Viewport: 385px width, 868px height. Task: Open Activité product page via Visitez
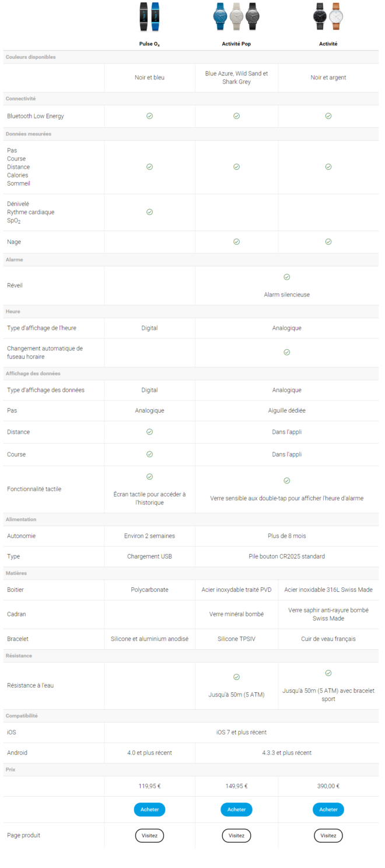[x=328, y=835]
